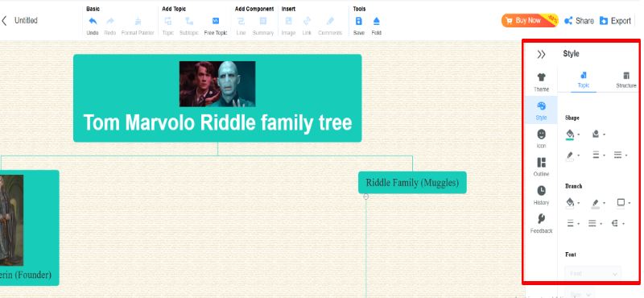Insert an Image

coord(288,26)
